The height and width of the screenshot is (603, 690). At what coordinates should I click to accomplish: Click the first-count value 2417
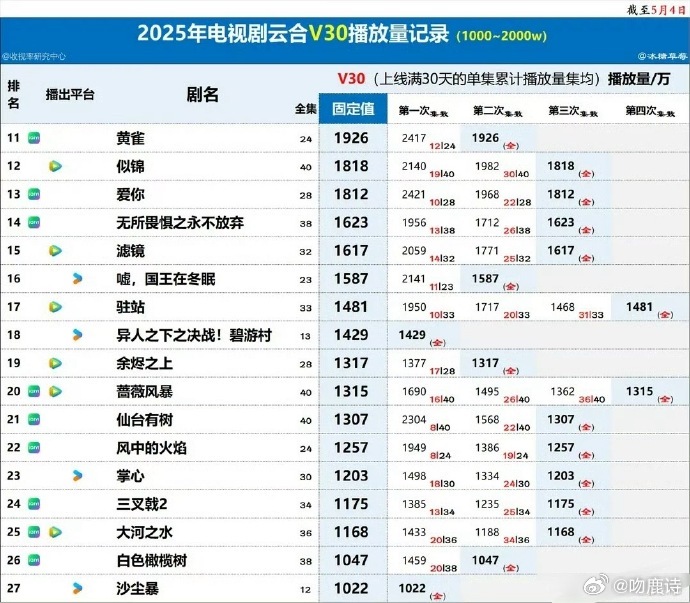414,138
